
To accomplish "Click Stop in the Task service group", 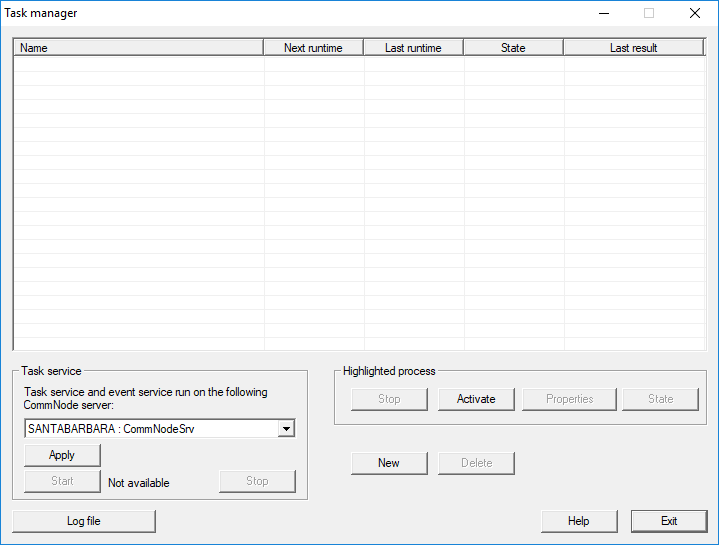I will (257, 481).
